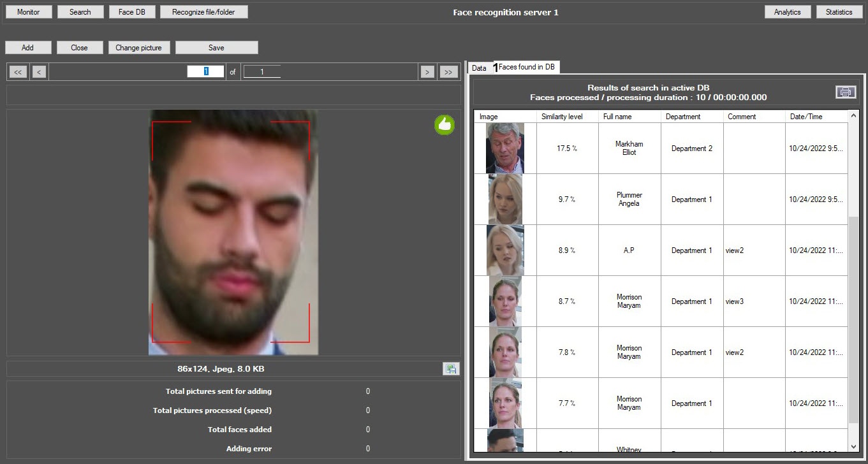Click the Recognize file/folder button
The height and width of the screenshot is (464, 868).
203,12
